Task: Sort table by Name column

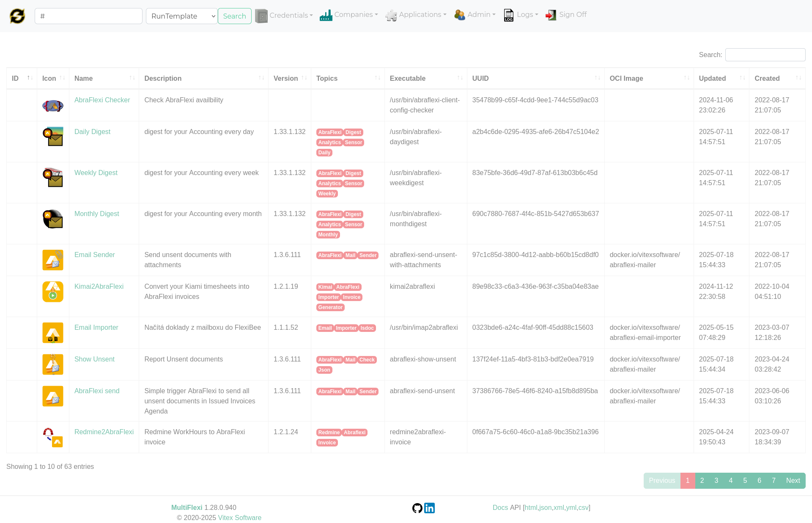Action: pyautogui.click(x=104, y=78)
